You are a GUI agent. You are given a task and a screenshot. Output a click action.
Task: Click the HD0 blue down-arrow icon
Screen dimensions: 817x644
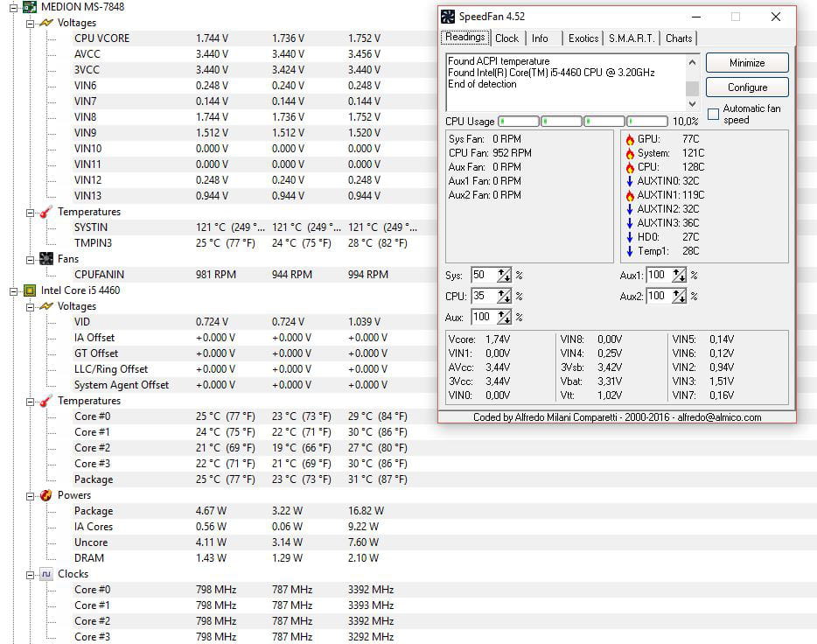click(629, 237)
